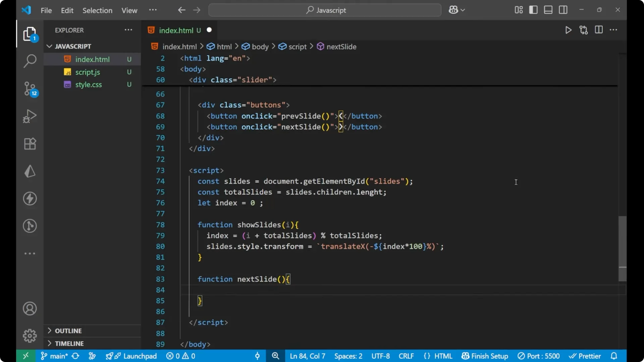Open the Thunder Client extension icon
The height and width of the screenshot is (362, 644).
coord(30,198)
